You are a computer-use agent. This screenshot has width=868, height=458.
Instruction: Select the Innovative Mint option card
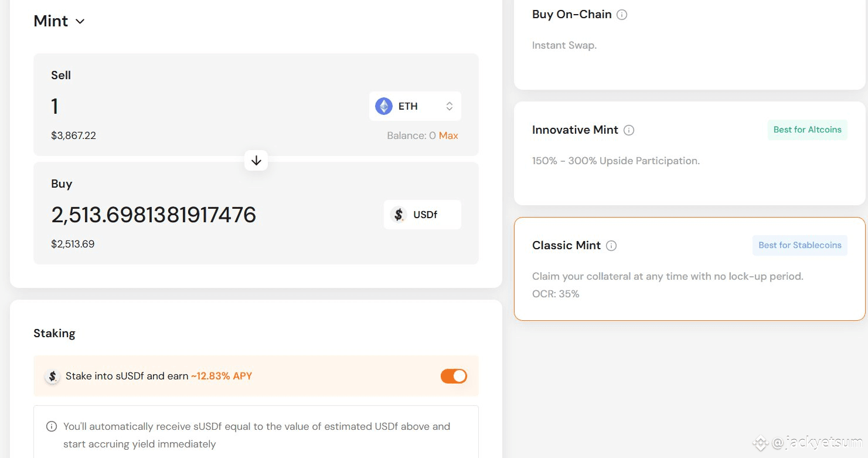pos(690,153)
